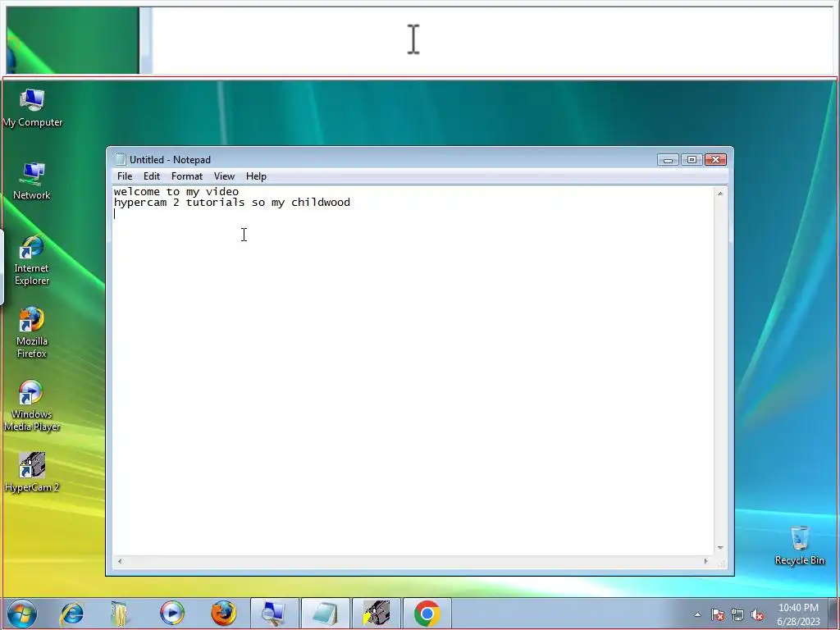Launch Windows Media Player from taskbar
Image resolution: width=840 pixels, height=630 pixels.
tap(172, 614)
